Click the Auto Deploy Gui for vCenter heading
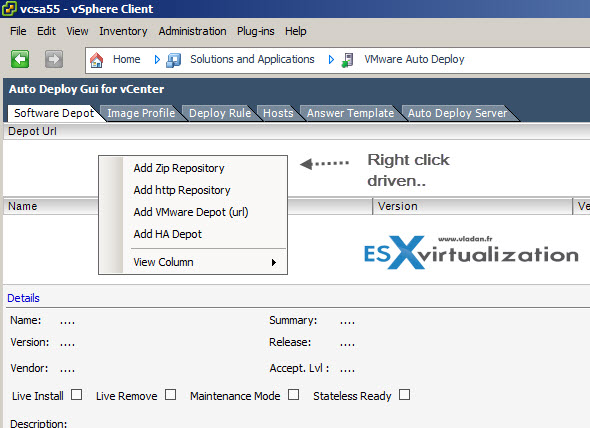This screenshot has height=428, width=590. coord(87,89)
